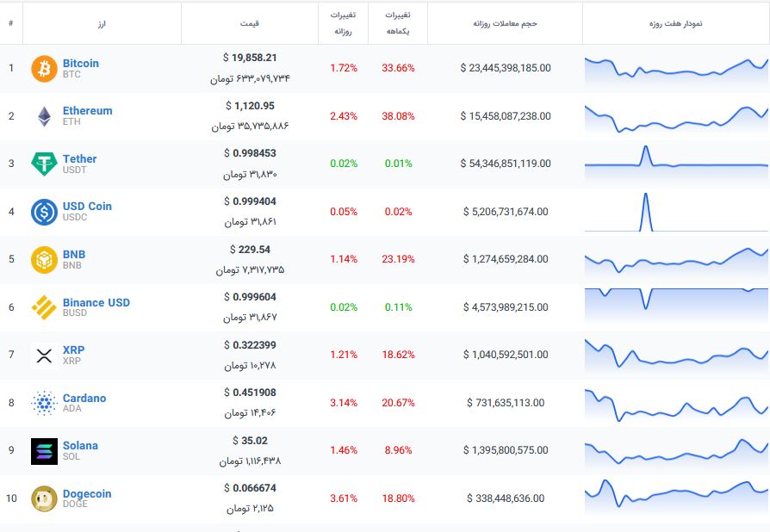Click Ethereum monthly change 38.08%
The image size is (770, 532).
click(398, 116)
